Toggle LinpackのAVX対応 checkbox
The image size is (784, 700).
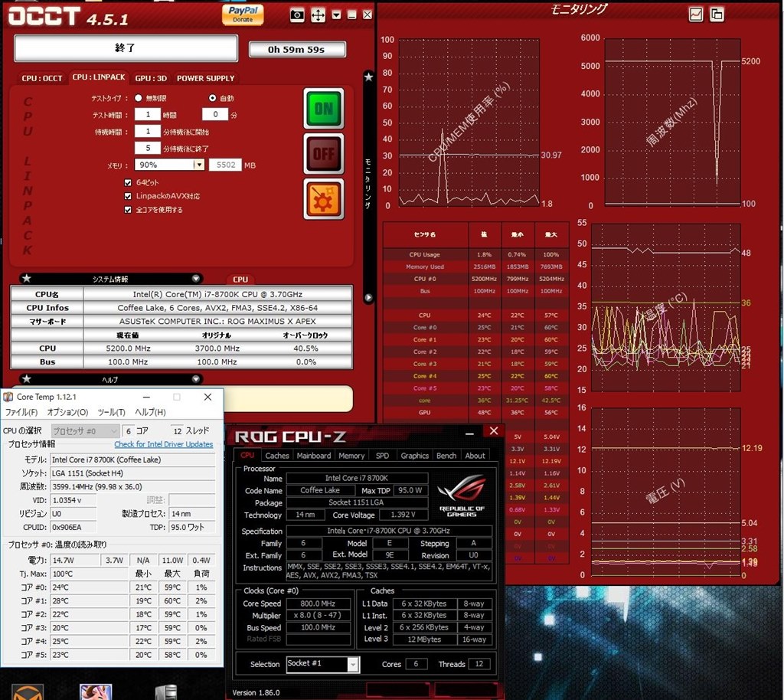click(x=128, y=196)
